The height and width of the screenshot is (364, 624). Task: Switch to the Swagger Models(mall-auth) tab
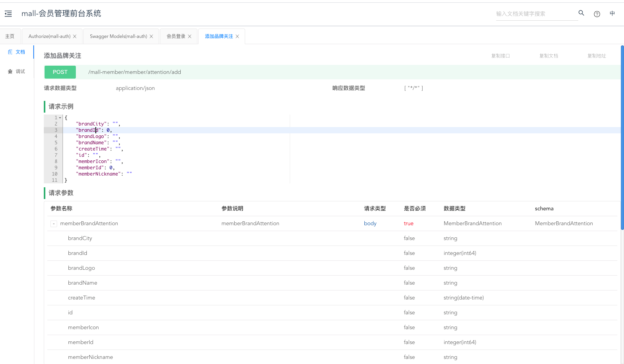118,36
